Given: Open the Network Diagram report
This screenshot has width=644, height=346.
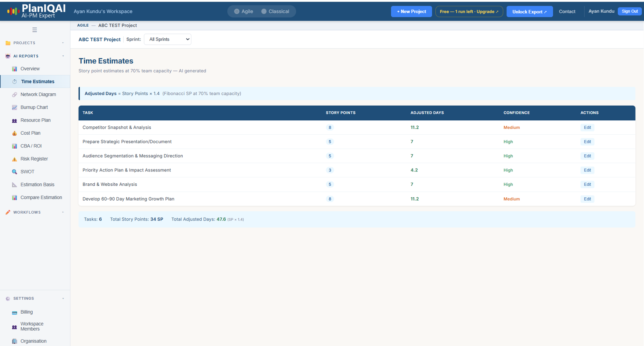Looking at the screenshot, I should click(x=38, y=94).
